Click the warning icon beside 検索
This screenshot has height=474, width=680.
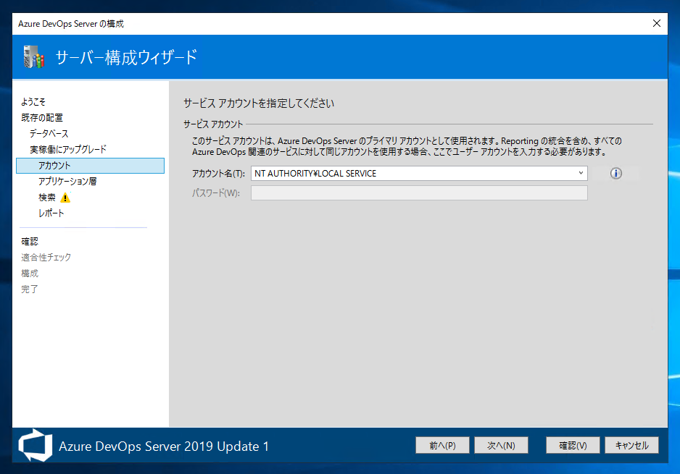tap(65, 198)
